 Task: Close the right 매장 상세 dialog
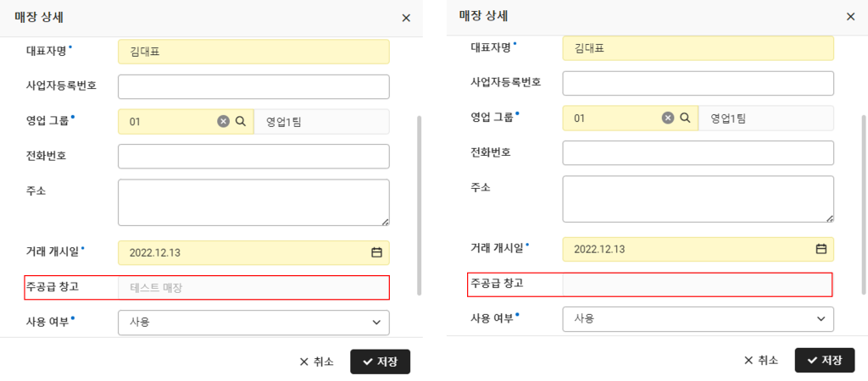850,16
